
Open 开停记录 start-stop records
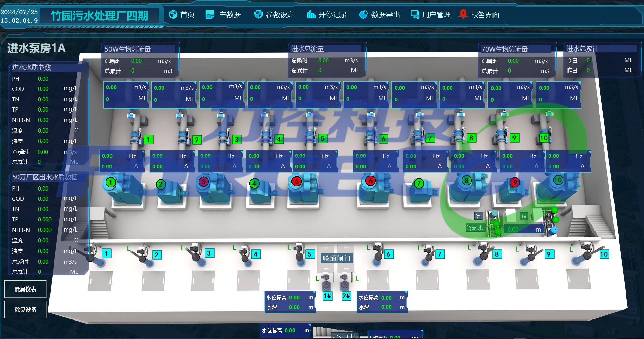pyautogui.click(x=327, y=15)
